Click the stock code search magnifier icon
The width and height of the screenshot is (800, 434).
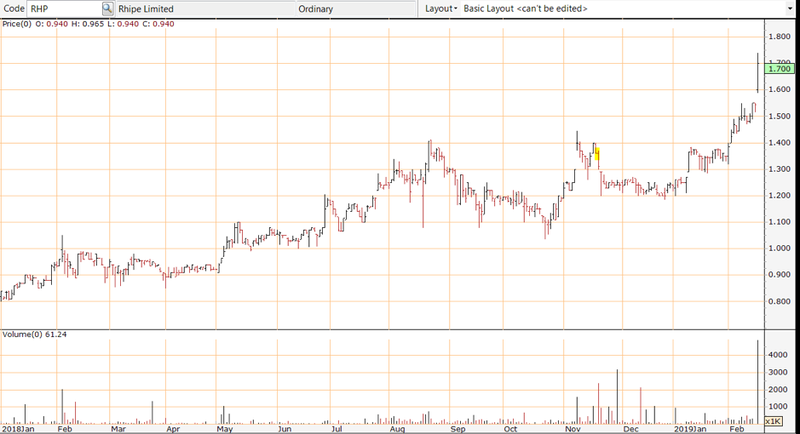coord(108,9)
